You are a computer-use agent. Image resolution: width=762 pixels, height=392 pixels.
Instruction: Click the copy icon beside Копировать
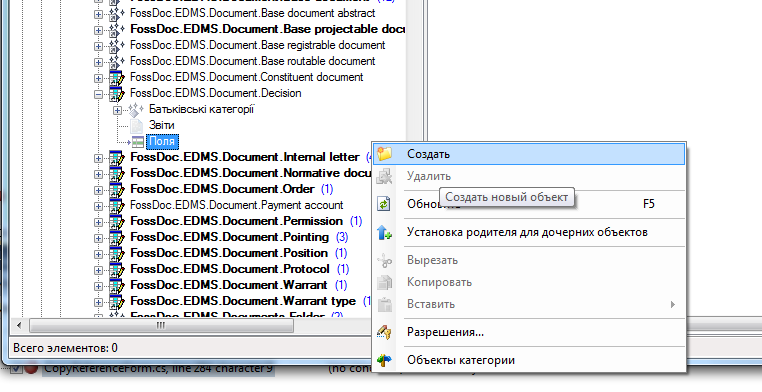384,283
